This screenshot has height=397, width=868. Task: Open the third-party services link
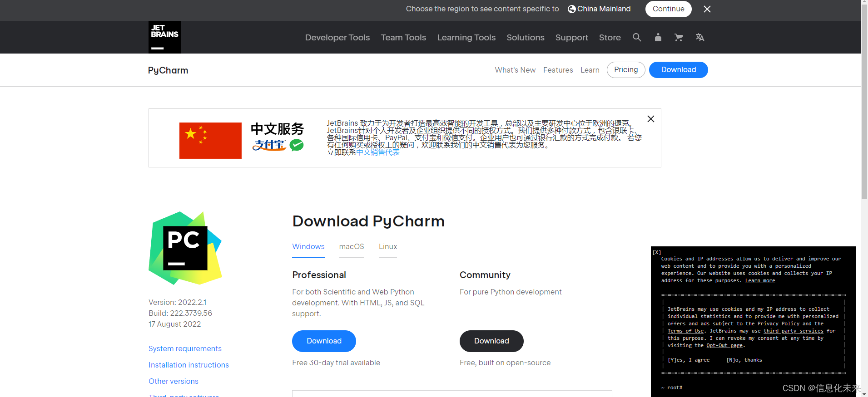[x=794, y=331]
